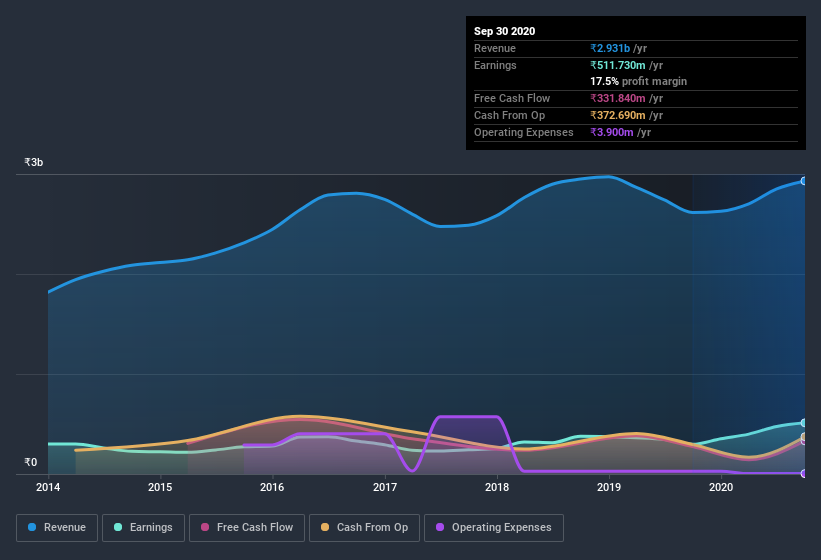
Task: Click the 2017 x-axis label
Action: click(x=385, y=487)
